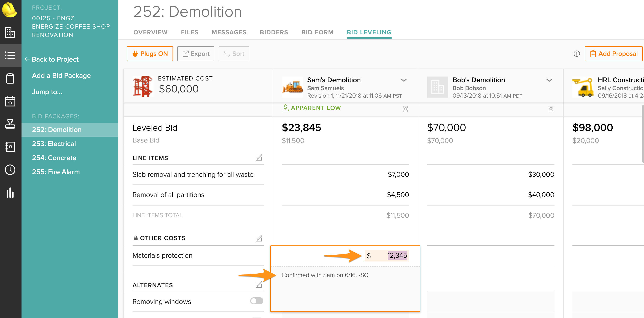Click the clipboard icon in sidebar

tap(10, 78)
